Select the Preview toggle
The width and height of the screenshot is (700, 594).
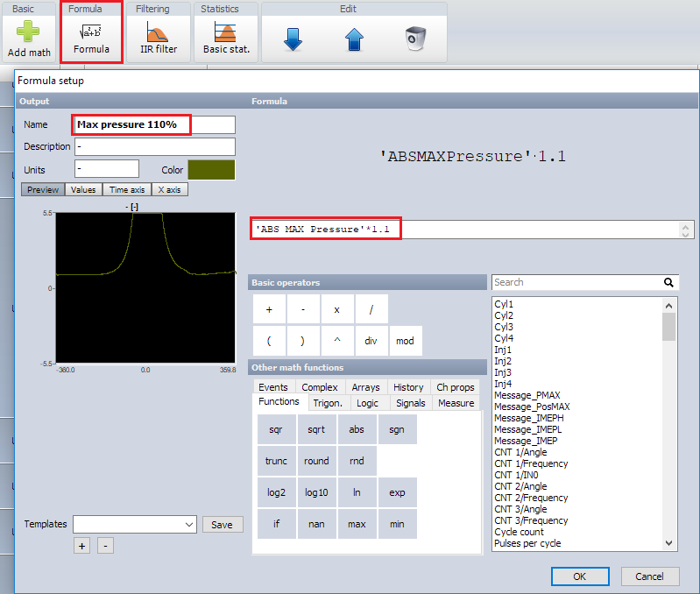click(x=43, y=189)
